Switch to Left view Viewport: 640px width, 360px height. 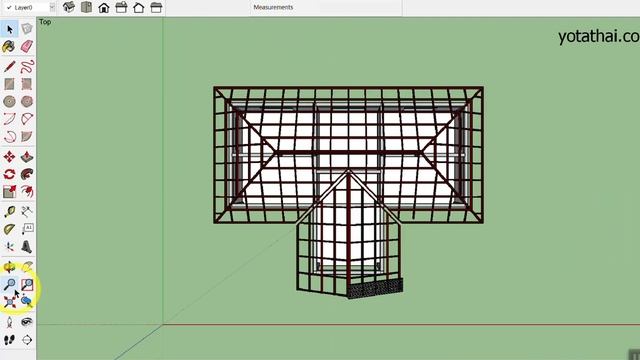click(x=156, y=7)
